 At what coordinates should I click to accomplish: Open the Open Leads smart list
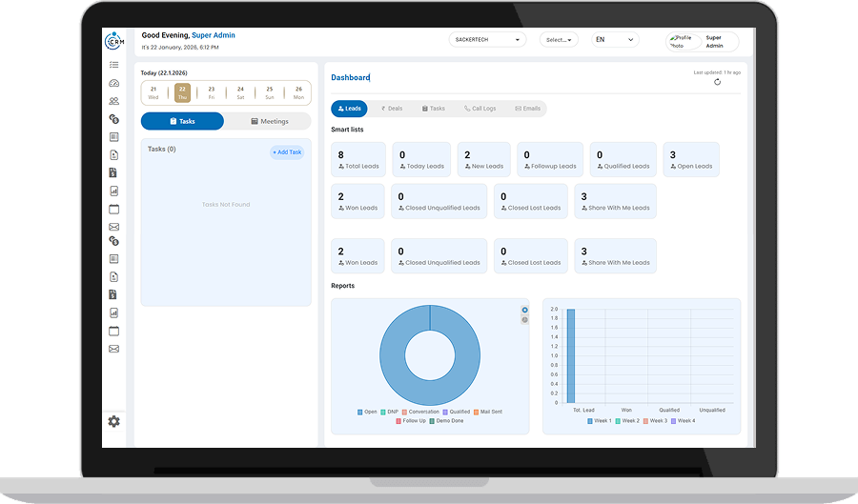coord(691,160)
